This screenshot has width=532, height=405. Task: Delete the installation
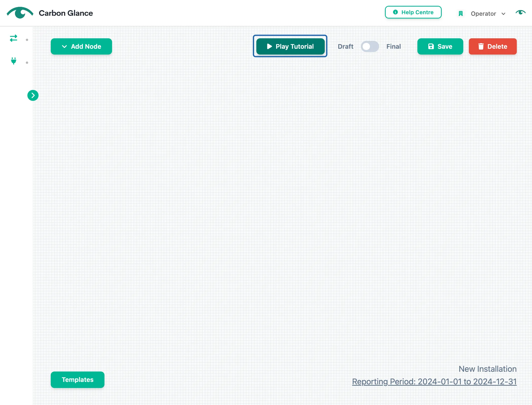492,46
